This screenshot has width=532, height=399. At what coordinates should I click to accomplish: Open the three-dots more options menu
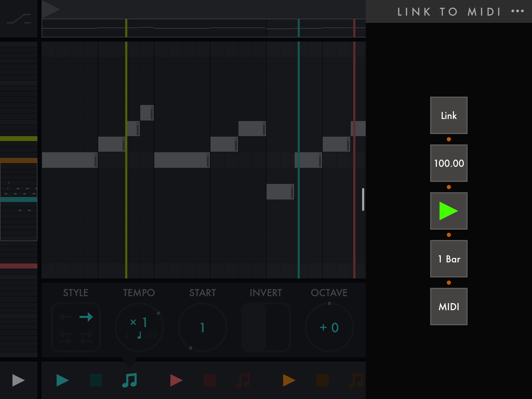click(517, 11)
